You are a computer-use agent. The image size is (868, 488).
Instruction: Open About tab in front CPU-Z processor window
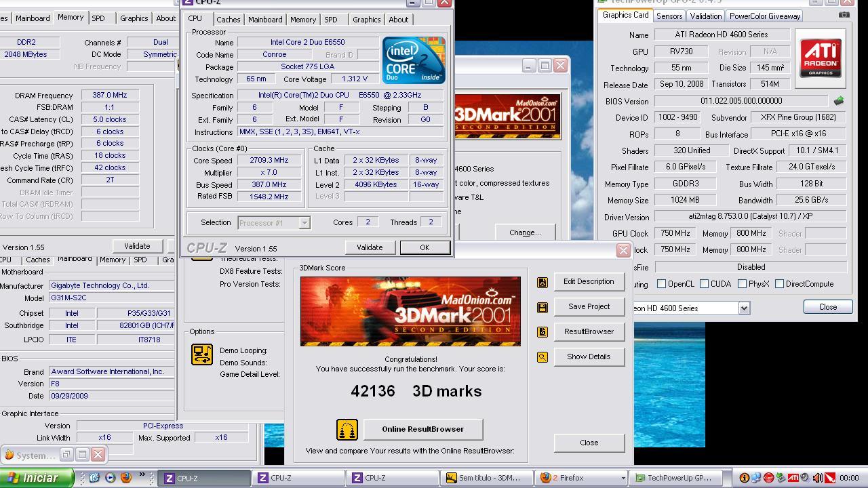pyautogui.click(x=398, y=20)
